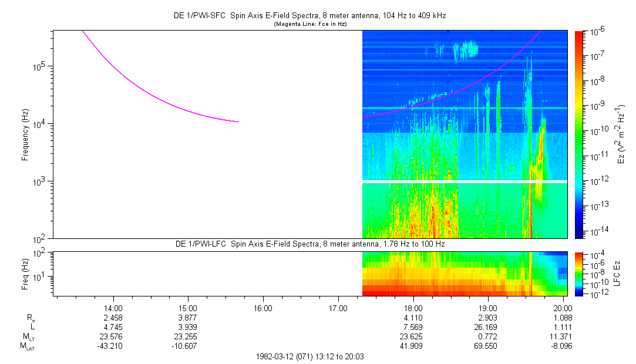636x364 pixels.
Task: Click the MLT ephemeris row label
Action: (x=29, y=336)
